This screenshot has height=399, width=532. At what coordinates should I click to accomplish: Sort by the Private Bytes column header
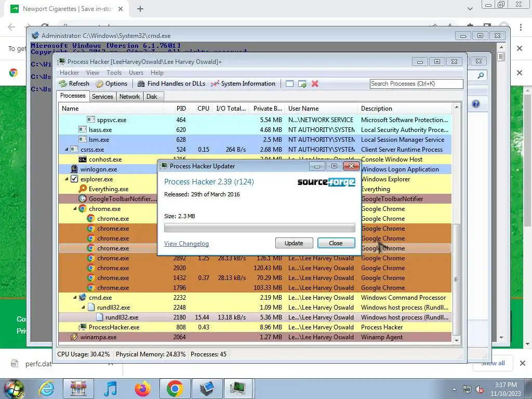[x=267, y=109]
